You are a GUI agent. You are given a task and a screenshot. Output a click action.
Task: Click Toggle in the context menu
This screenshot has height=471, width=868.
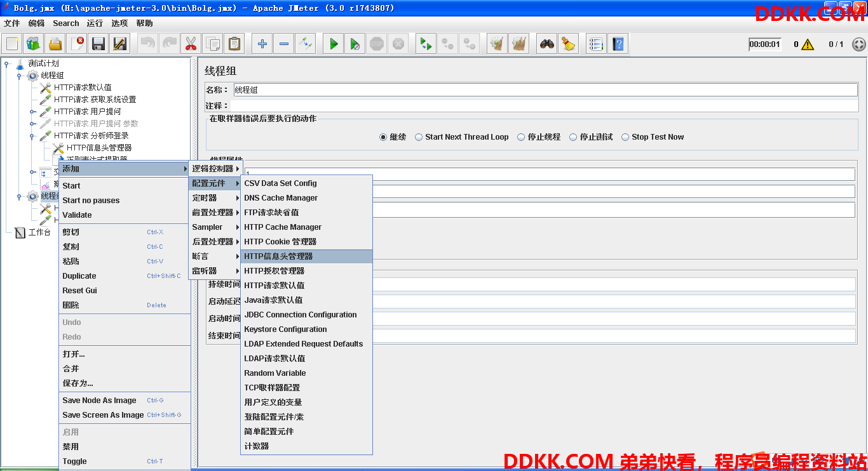pyautogui.click(x=125, y=461)
